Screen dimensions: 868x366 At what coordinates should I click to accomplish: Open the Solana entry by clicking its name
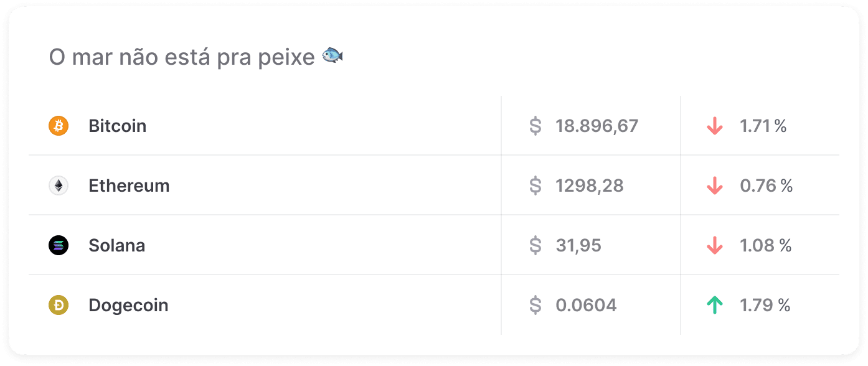click(x=118, y=245)
